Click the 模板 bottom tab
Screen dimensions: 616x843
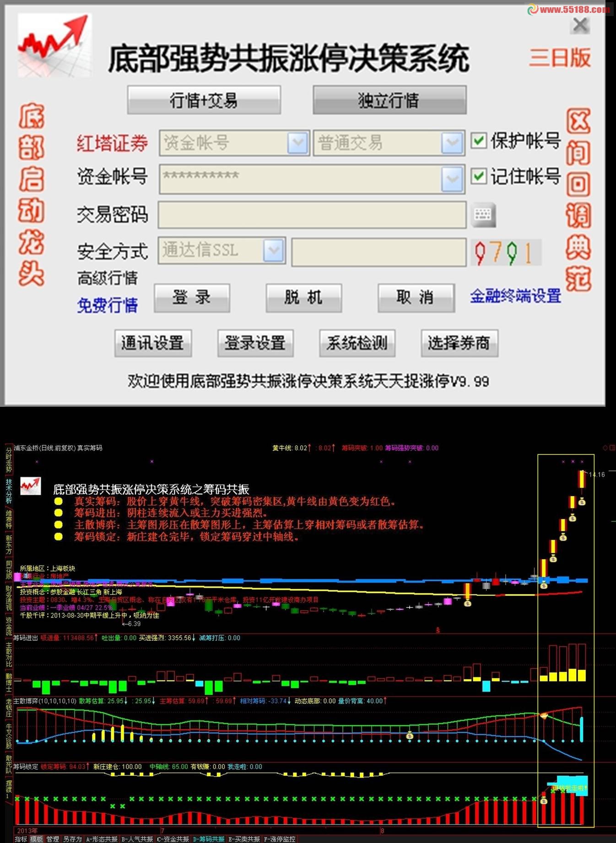coord(37,839)
